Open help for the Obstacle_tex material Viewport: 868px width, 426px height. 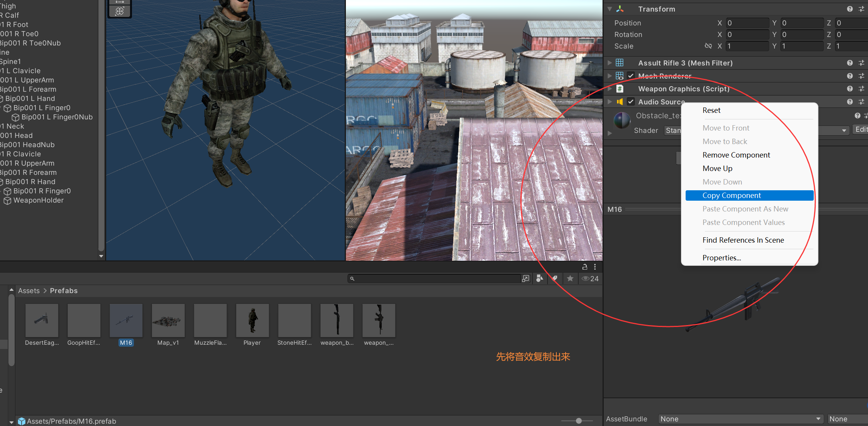(x=858, y=116)
